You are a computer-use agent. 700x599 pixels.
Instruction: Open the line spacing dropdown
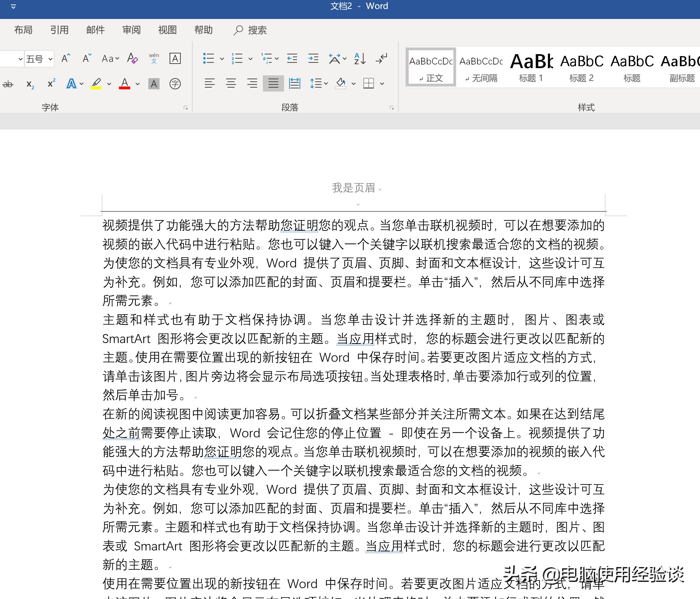pos(325,84)
